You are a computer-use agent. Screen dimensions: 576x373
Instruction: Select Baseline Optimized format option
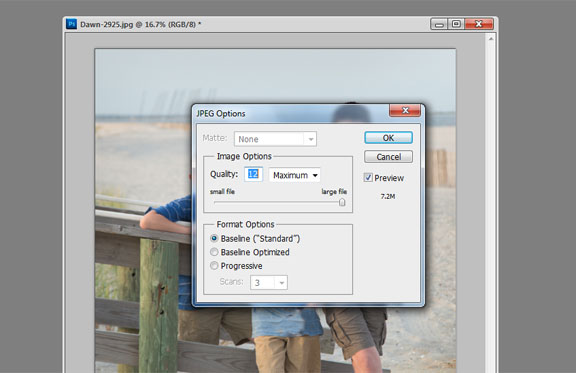click(214, 252)
